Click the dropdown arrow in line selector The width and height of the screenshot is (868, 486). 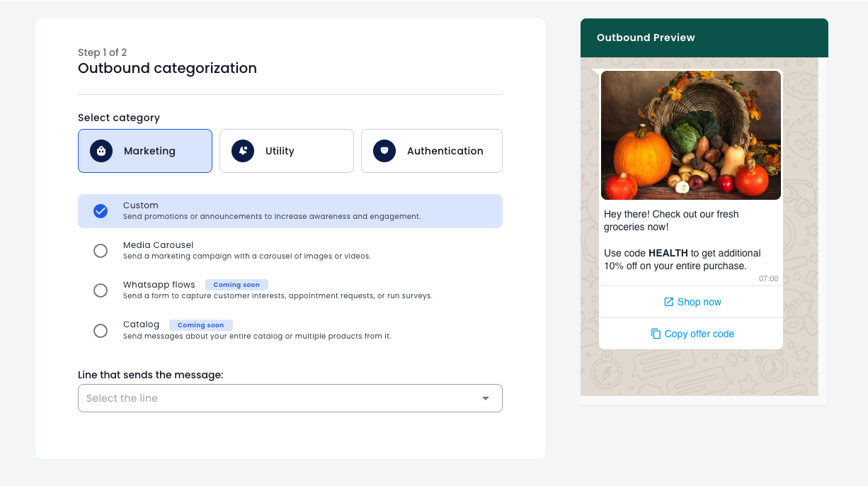click(486, 398)
